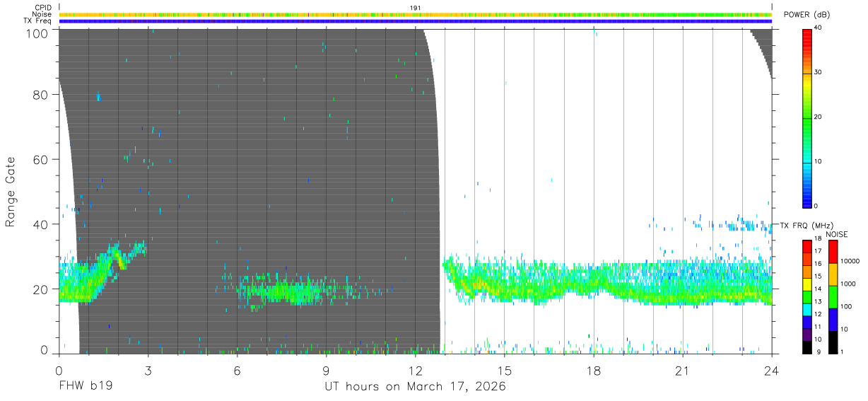Image resolution: width=868 pixels, height=401 pixels.
Task: Click the 60 tick on the Range Gate axis
Action: [41, 160]
